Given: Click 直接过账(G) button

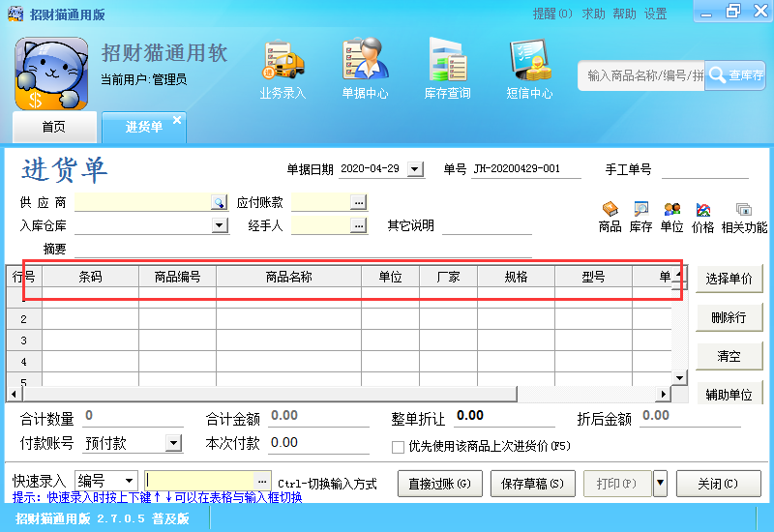Looking at the screenshot, I should 439,483.
